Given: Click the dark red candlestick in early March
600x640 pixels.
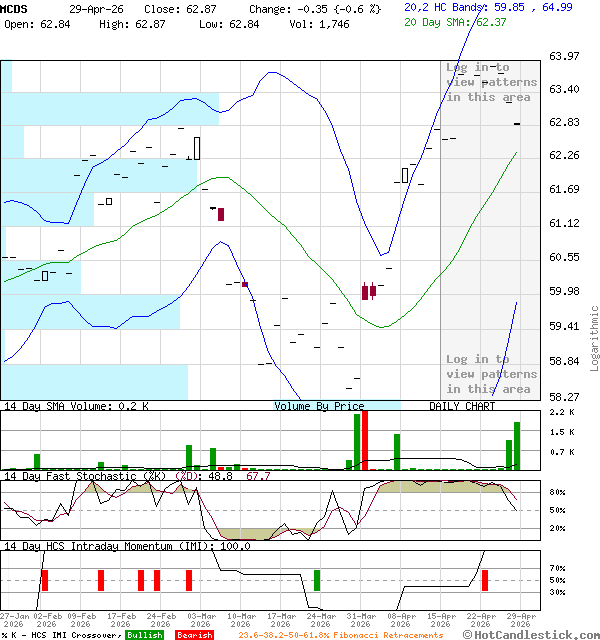Looking at the screenshot, I should [221, 213].
